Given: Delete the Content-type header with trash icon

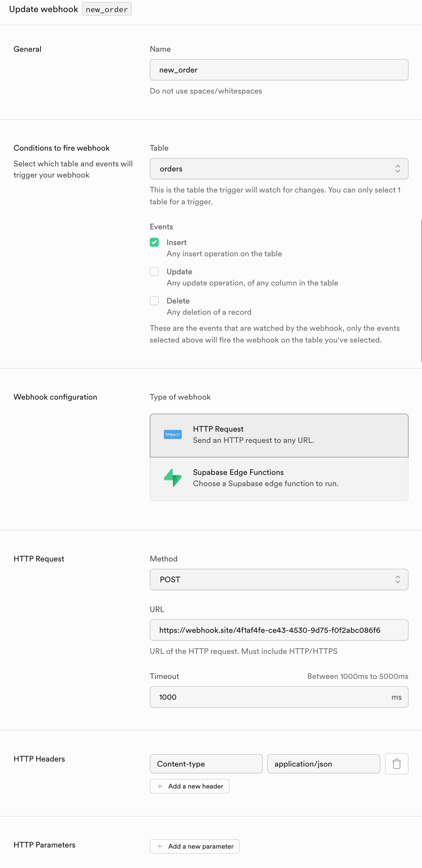Looking at the screenshot, I should pos(396,763).
